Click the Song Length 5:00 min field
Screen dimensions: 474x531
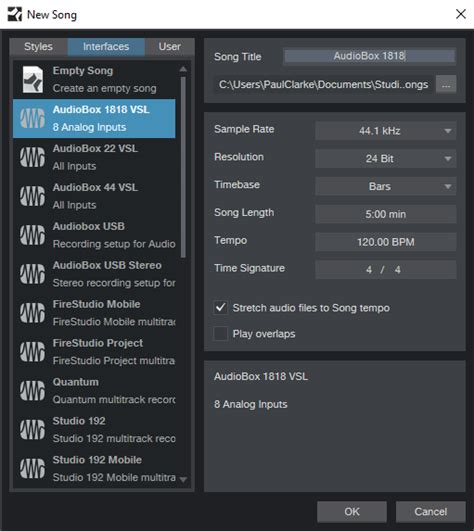click(386, 214)
